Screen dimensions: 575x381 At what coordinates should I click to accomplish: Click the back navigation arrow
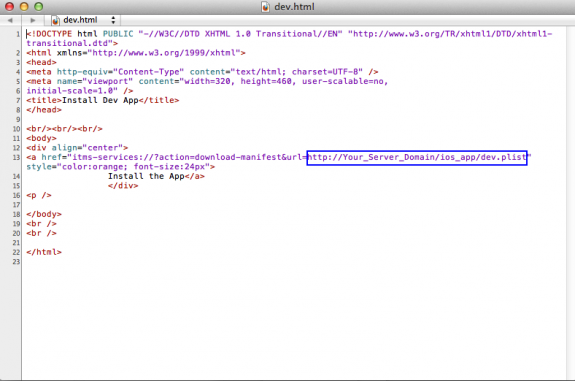[x=10, y=20]
